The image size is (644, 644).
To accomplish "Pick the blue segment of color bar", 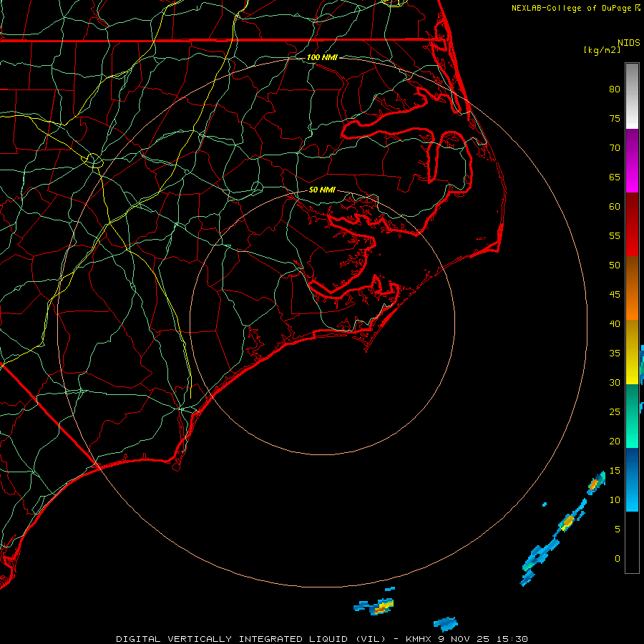I will [x=632, y=479].
